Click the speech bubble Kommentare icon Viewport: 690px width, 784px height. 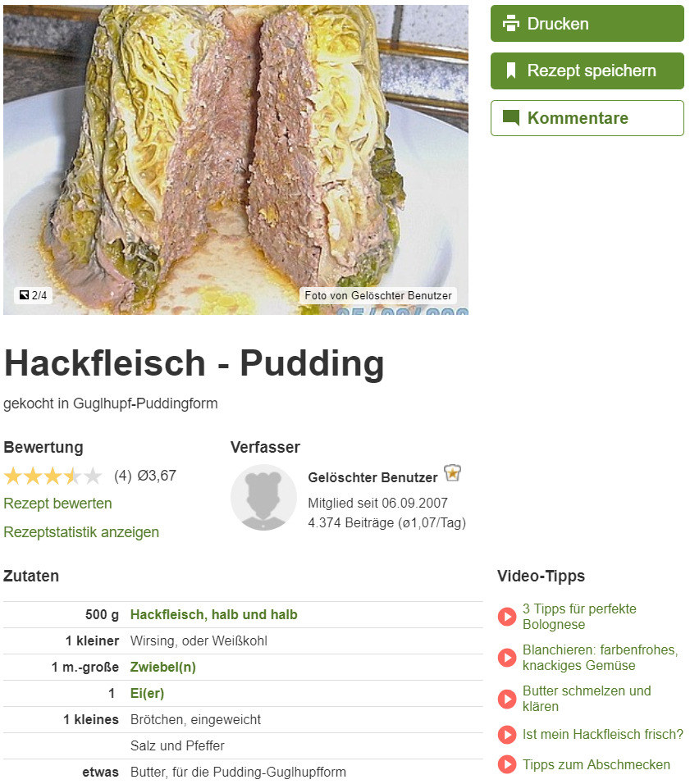[511, 118]
